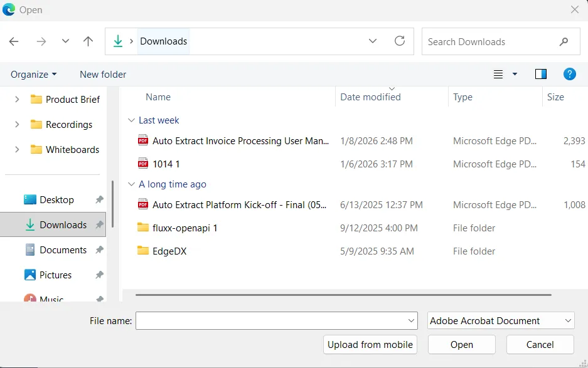Select the EdgeDX folder

(x=169, y=251)
